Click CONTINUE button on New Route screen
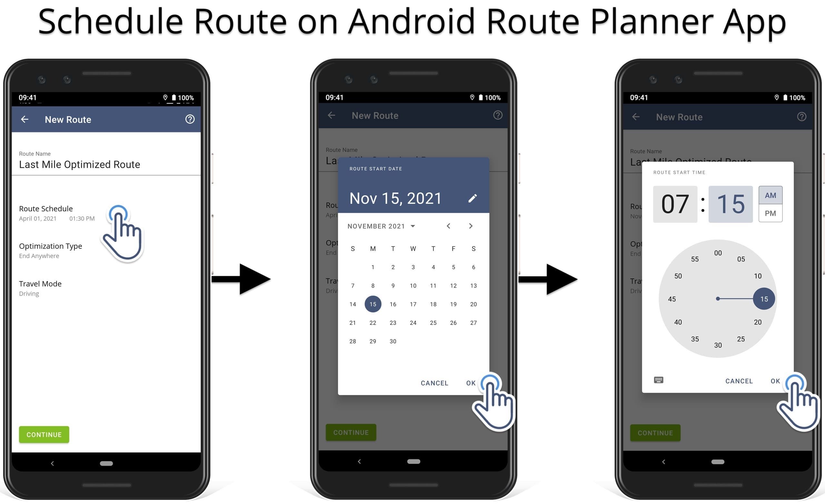The width and height of the screenshot is (825, 504). pyautogui.click(x=44, y=434)
